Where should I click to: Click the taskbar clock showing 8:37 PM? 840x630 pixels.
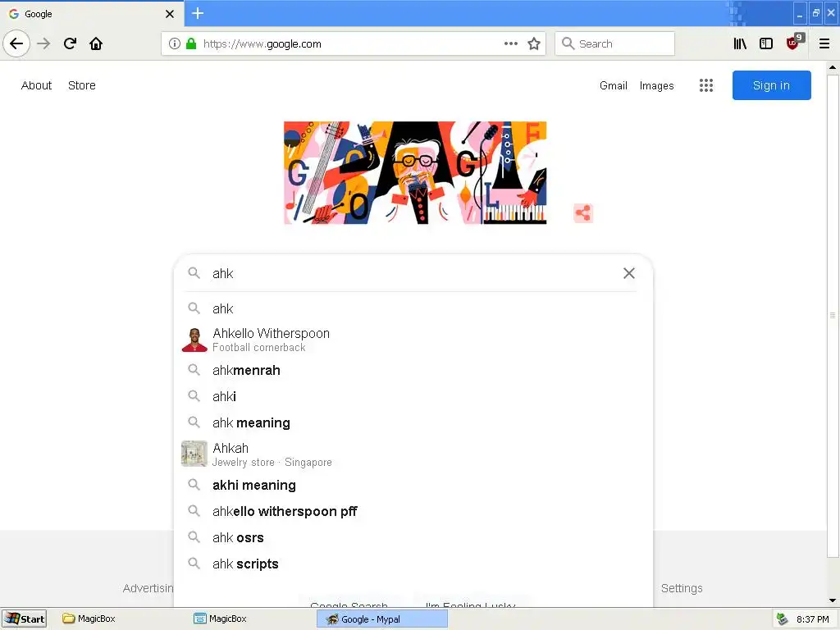point(813,619)
